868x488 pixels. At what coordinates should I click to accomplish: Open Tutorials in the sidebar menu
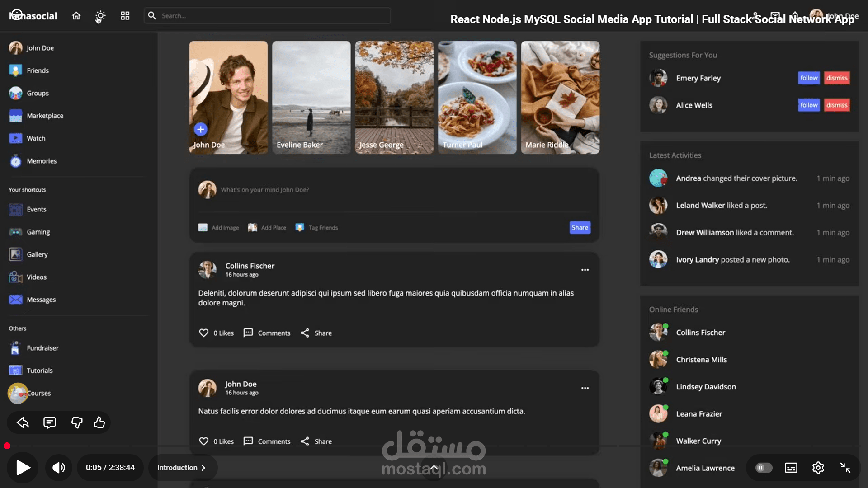15,370
